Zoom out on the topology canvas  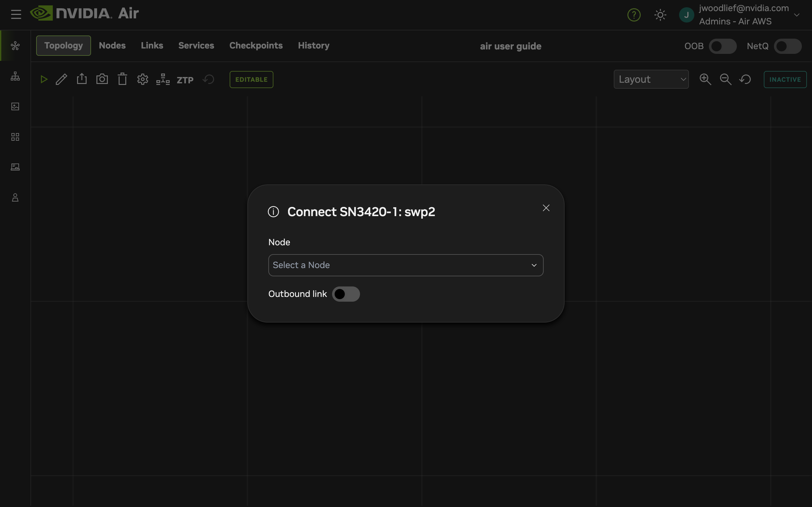(725, 80)
